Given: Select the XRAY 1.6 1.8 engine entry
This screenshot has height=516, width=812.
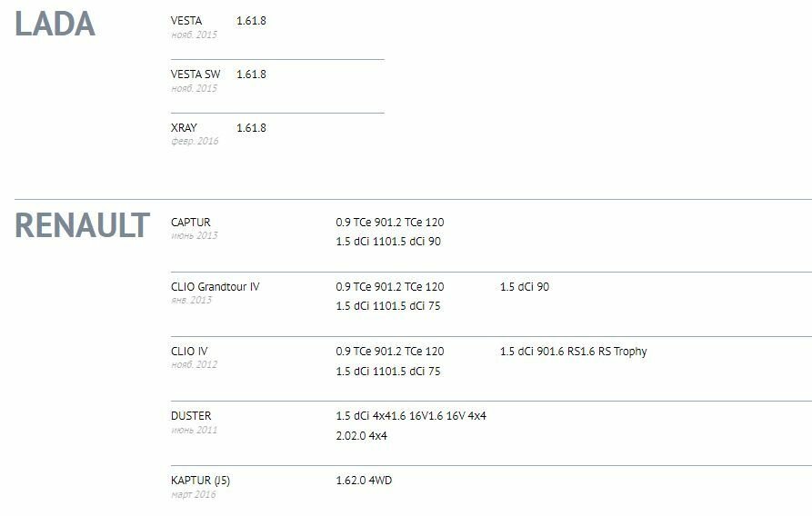Looking at the screenshot, I should tap(251, 127).
